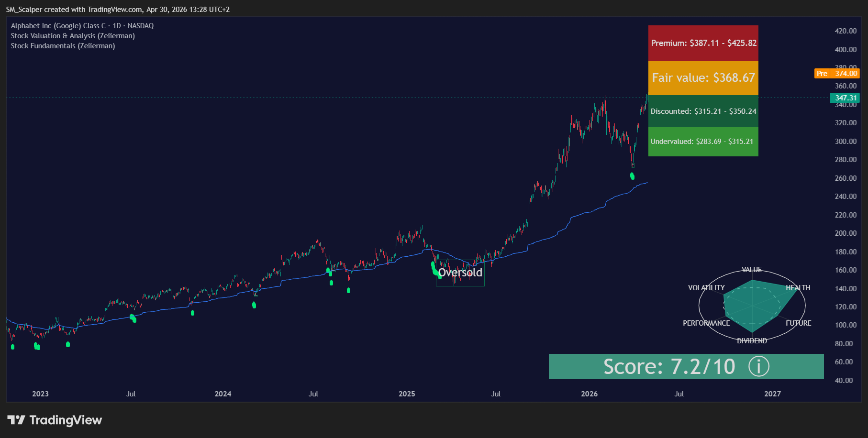Click the HEALTH radar axis label
The image size is (868, 438).
pos(798,288)
